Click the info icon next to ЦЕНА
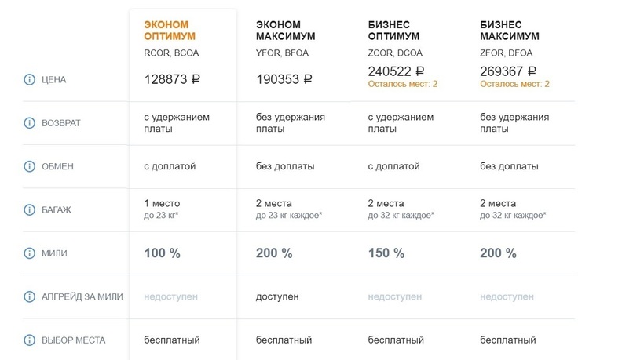 click(31, 79)
